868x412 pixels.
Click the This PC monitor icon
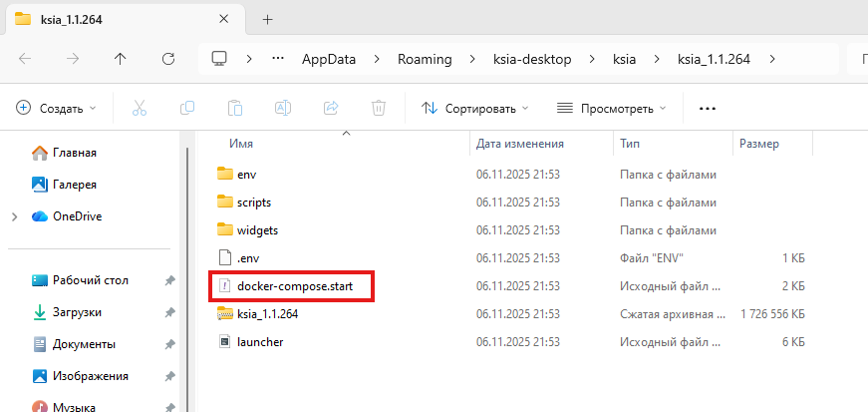point(220,59)
